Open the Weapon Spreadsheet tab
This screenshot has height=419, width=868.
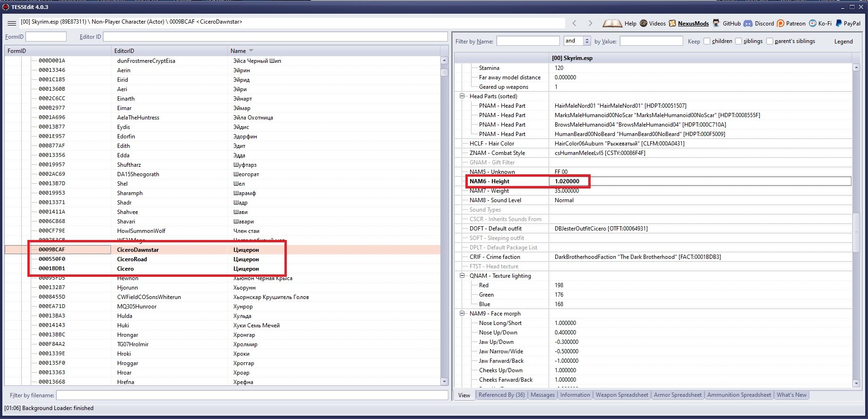pyautogui.click(x=622, y=395)
